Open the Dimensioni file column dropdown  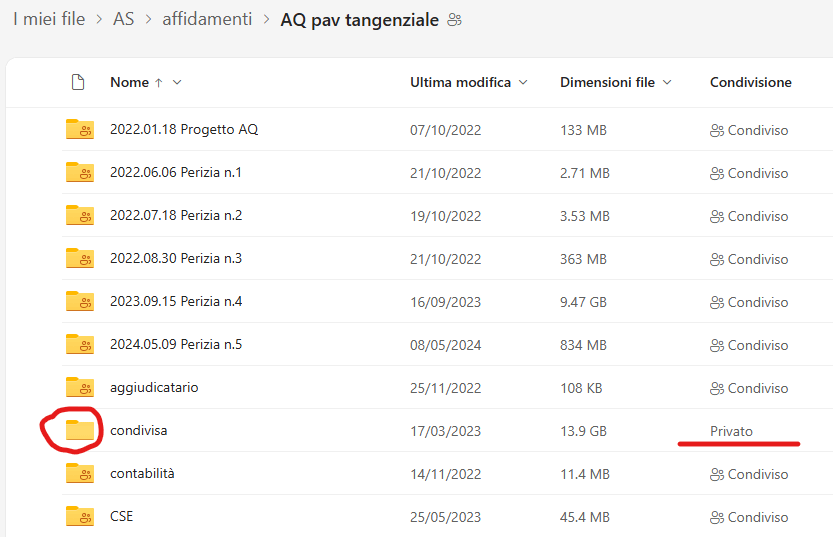pos(667,82)
